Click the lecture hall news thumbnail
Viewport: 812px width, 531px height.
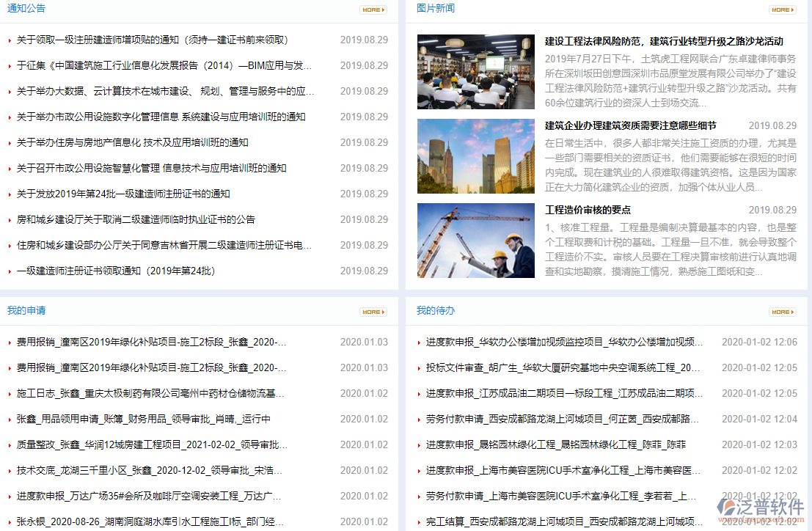pos(475,71)
